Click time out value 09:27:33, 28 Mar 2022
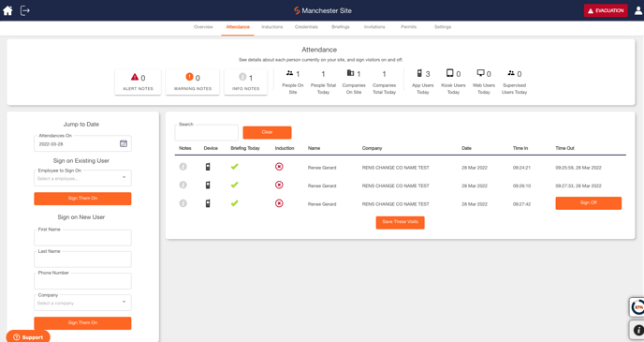Viewport: 644px width, 342px height. point(578,186)
